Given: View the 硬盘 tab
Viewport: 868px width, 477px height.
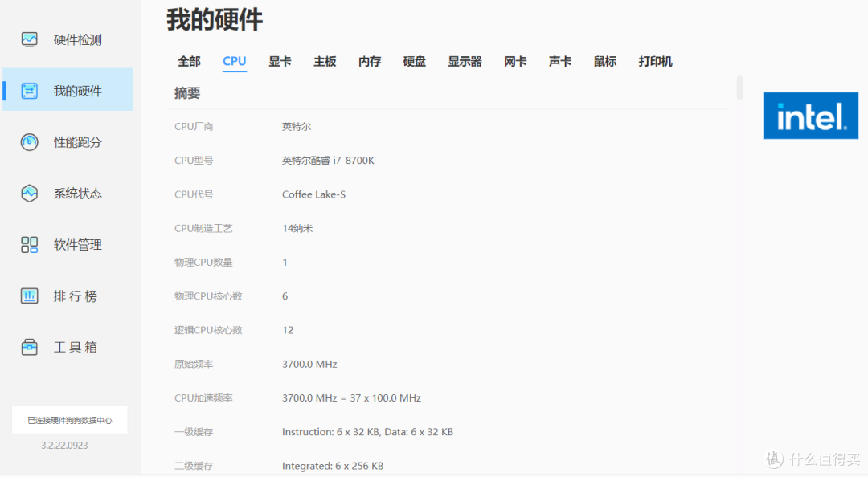Looking at the screenshot, I should point(414,61).
